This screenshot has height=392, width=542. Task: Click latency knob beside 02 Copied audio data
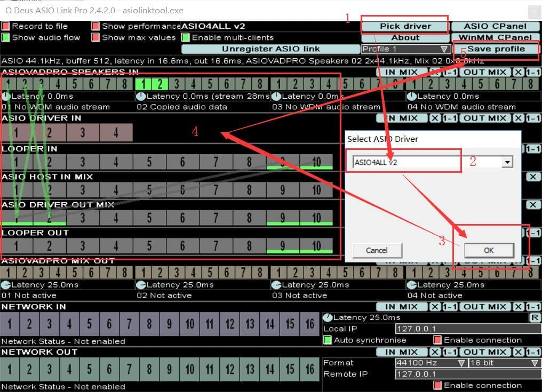[x=141, y=97]
